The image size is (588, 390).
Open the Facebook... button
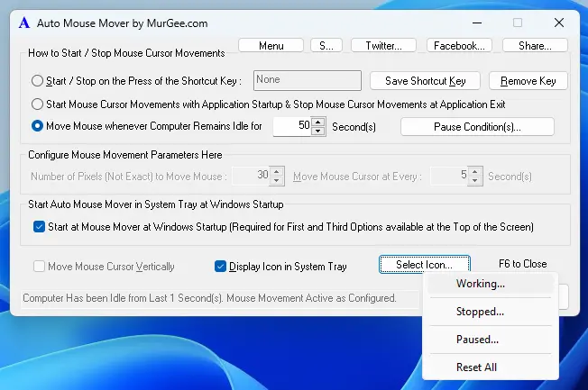click(x=459, y=45)
